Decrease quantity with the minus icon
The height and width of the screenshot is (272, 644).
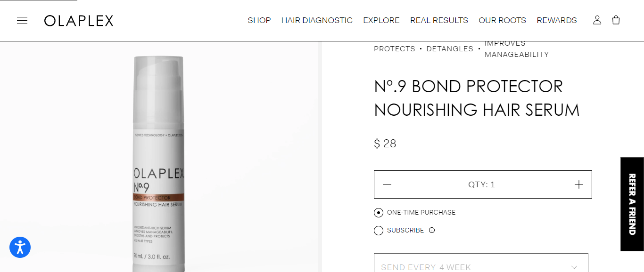pyautogui.click(x=387, y=184)
